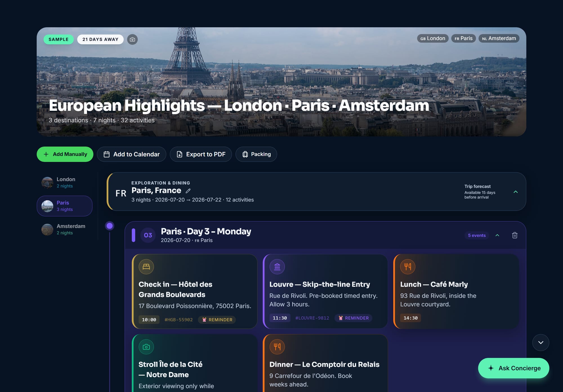Click the 14:30 time tag on Café Marly card
The height and width of the screenshot is (392, 563).
(410, 318)
